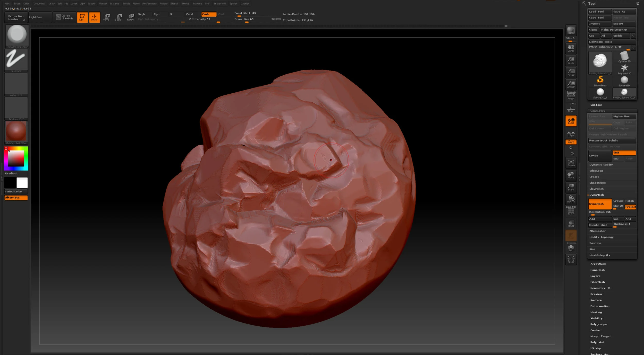This screenshot has width=644, height=355.
Task: Select the Move gizmo in top shelf
Action: coord(106,17)
